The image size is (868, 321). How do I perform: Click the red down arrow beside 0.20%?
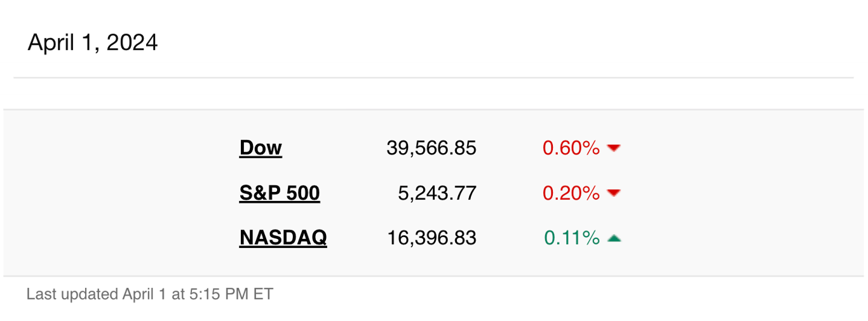(613, 193)
